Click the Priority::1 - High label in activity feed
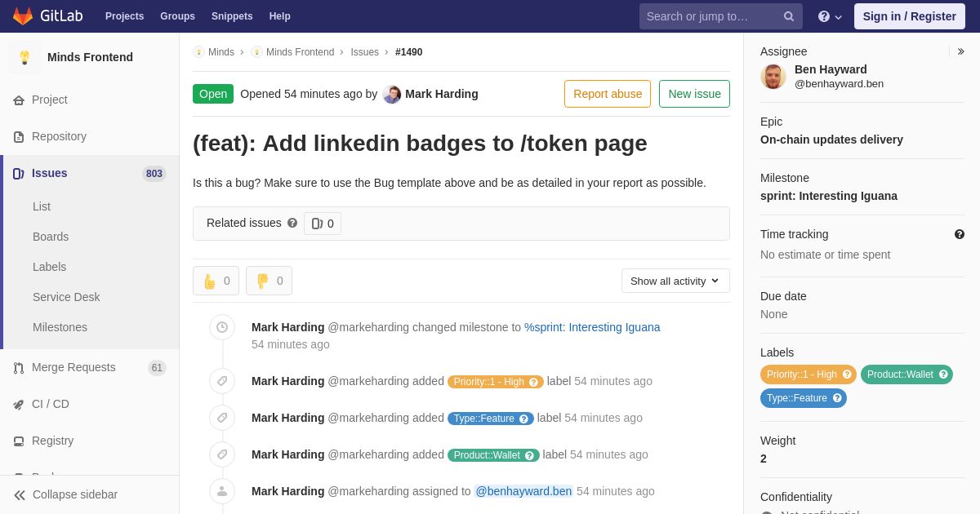 (x=495, y=382)
